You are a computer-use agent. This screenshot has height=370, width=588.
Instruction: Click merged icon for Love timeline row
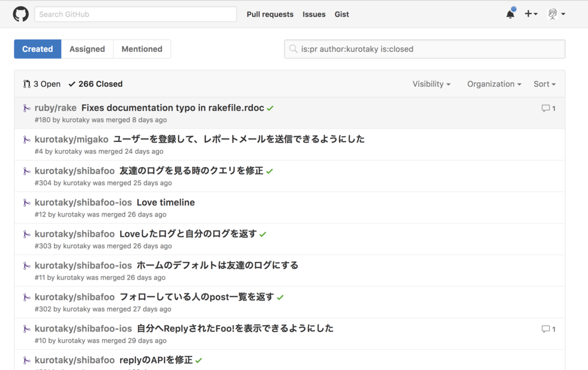click(26, 203)
